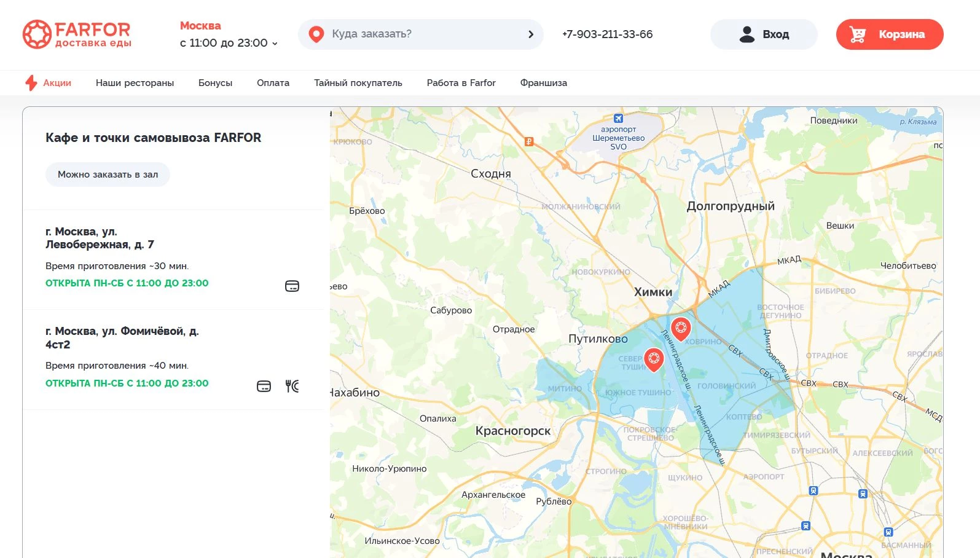Call the phone number +7-903-211-33-66
This screenshot has width=980, height=558.
pos(607,34)
